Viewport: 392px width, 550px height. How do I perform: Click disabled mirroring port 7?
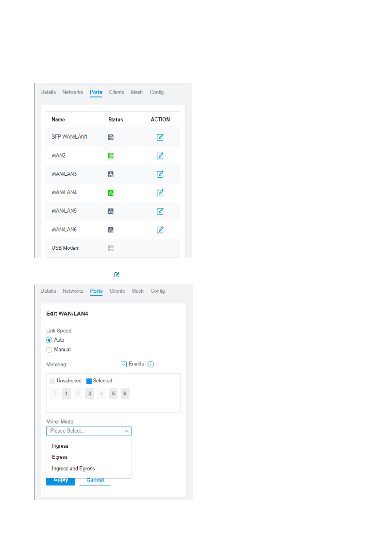point(55,394)
